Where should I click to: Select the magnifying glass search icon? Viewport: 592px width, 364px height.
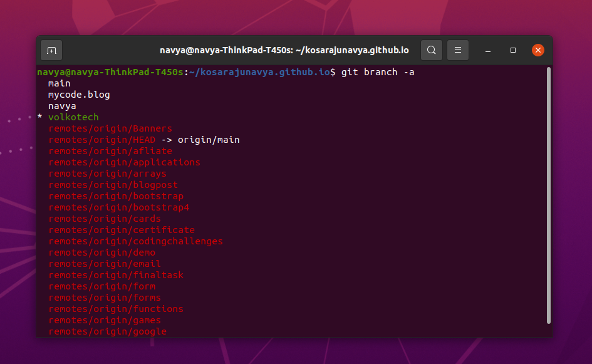click(431, 50)
